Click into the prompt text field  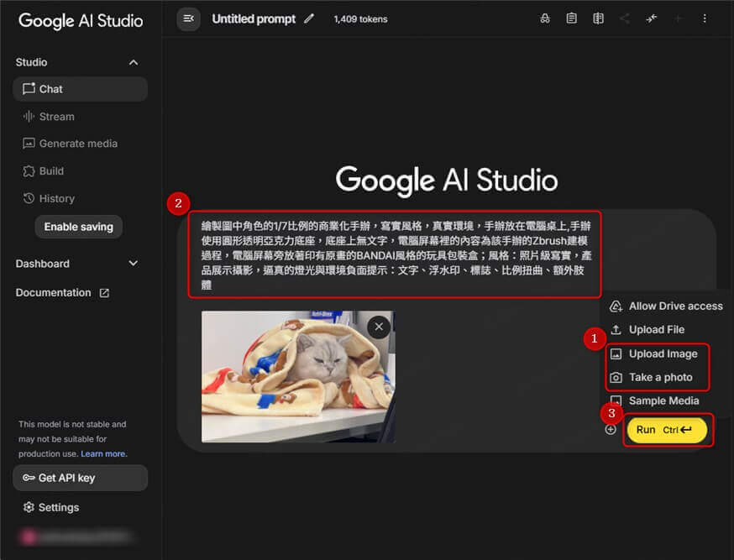coord(396,255)
